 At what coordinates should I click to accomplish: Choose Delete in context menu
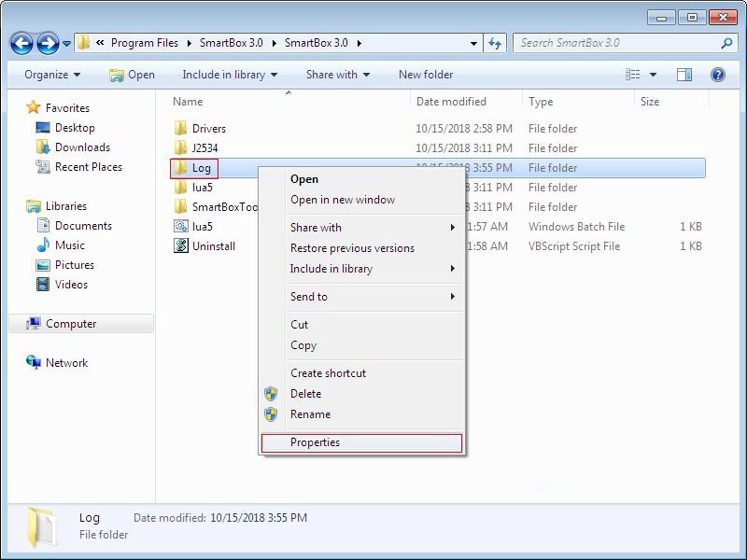(362, 394)
